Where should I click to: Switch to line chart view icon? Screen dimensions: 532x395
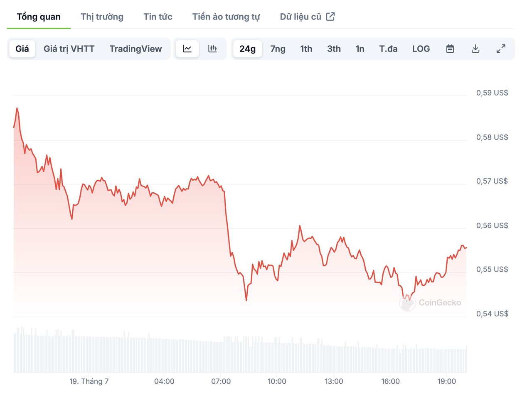pyautogui.click(x=187, y=49)
